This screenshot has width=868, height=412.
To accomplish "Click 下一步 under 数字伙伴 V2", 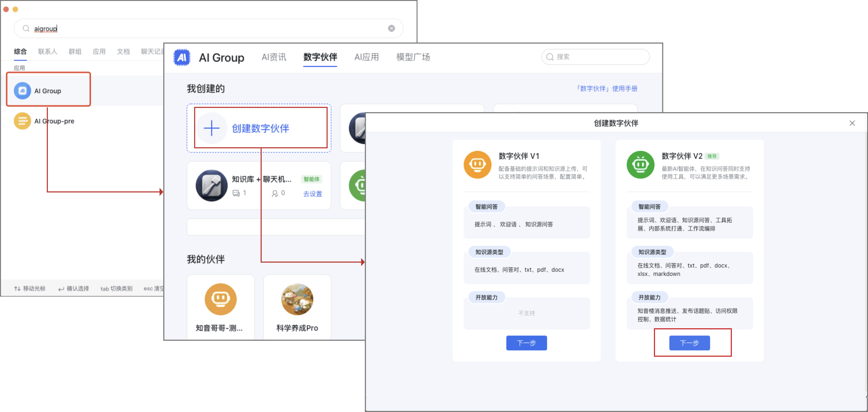I will (x=689, y=343).
